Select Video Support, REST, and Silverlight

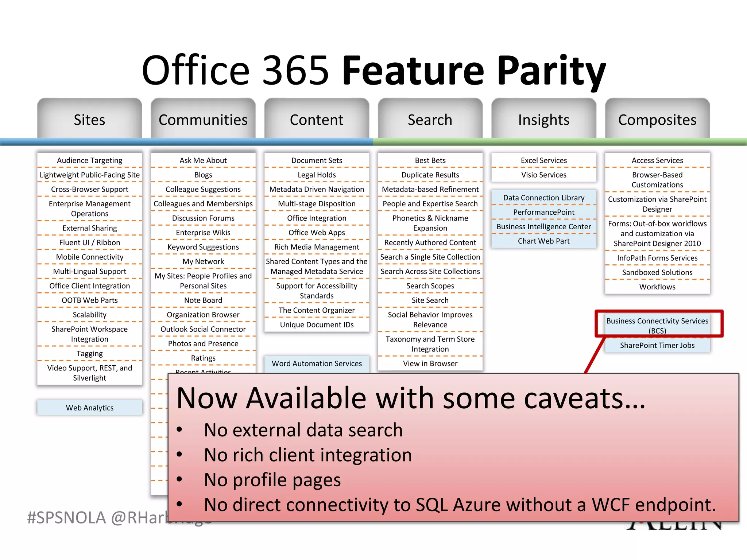[90, 373]
